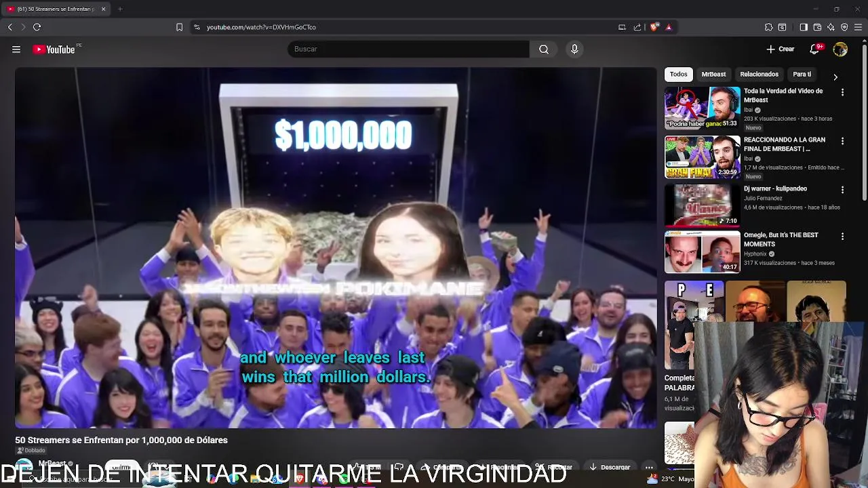Open the notifications bell

pyautogui.click(x=814, y=49)
